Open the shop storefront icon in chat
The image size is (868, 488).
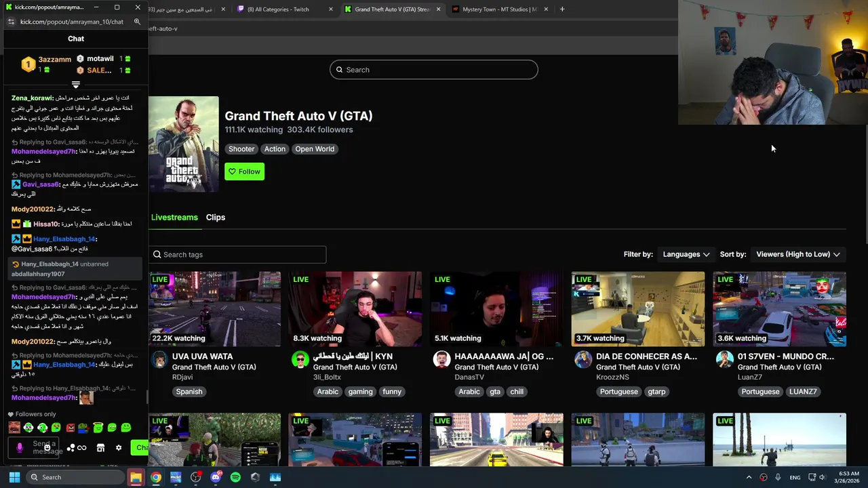(x=100, y=448)
